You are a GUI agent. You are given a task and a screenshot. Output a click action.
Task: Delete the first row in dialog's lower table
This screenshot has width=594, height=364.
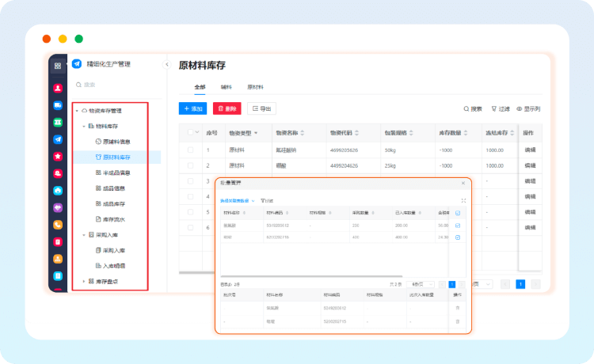click(x=458, y=307)
